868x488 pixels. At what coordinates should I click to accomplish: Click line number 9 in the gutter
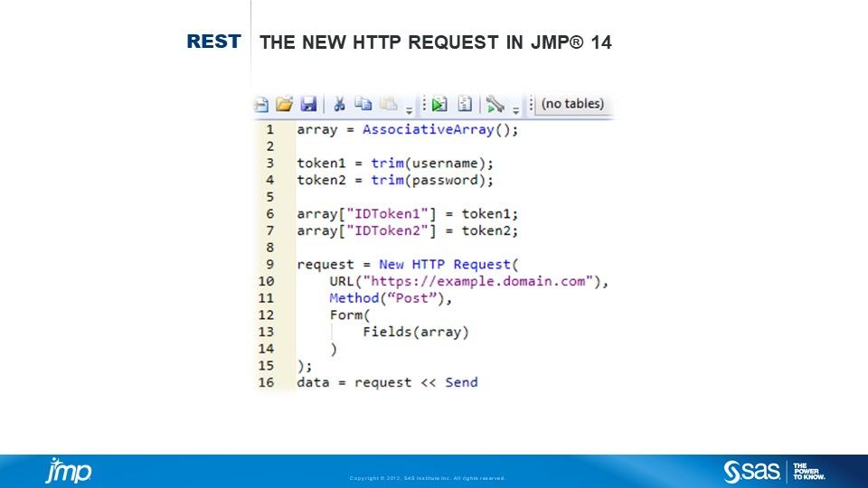click(270, 265)
